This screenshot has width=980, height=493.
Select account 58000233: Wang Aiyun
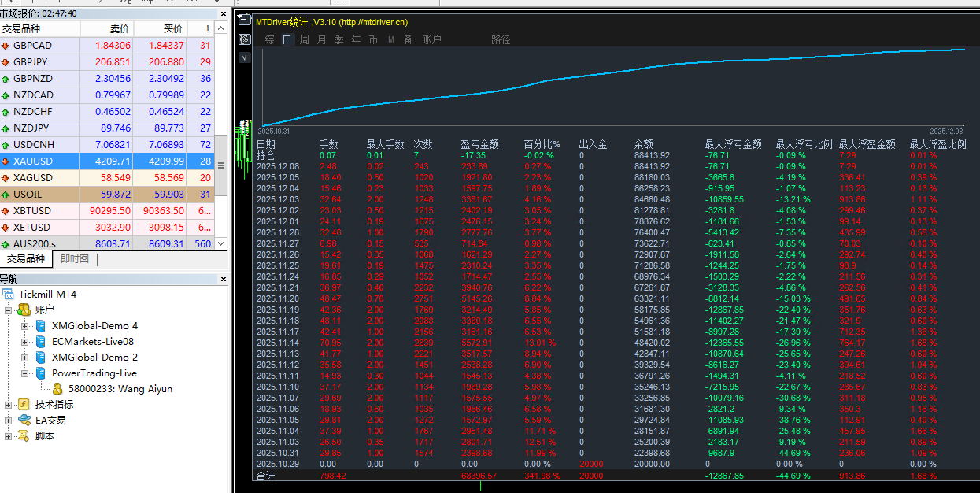[120, 389]
